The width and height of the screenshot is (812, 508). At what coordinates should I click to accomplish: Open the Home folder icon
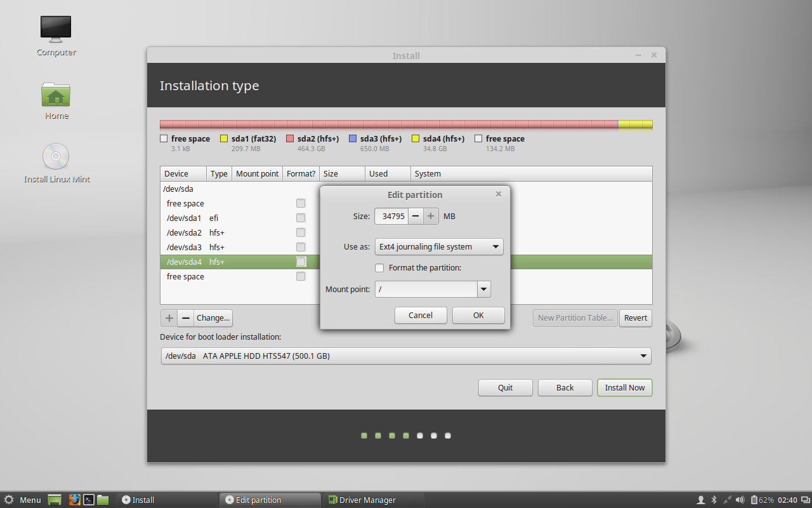click(56, 95)
